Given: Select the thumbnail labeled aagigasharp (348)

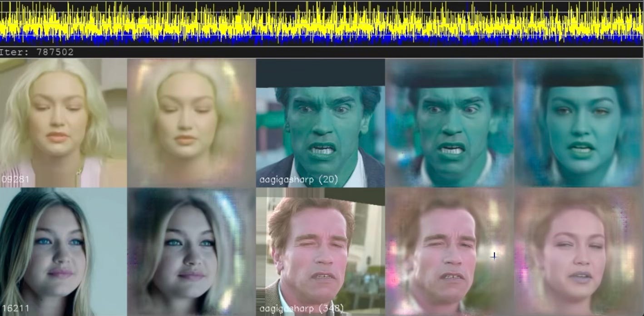Looking at the screenshot, I should [321, 252].
